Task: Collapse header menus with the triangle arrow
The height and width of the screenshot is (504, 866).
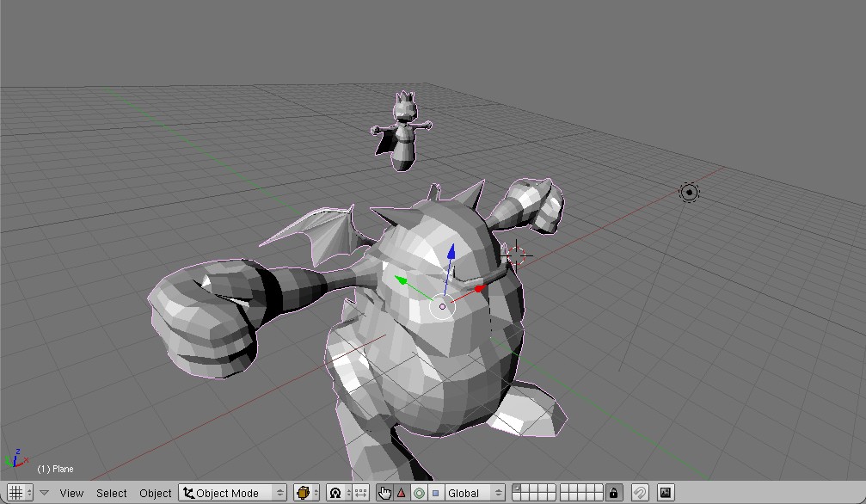Action: [44, 493]
